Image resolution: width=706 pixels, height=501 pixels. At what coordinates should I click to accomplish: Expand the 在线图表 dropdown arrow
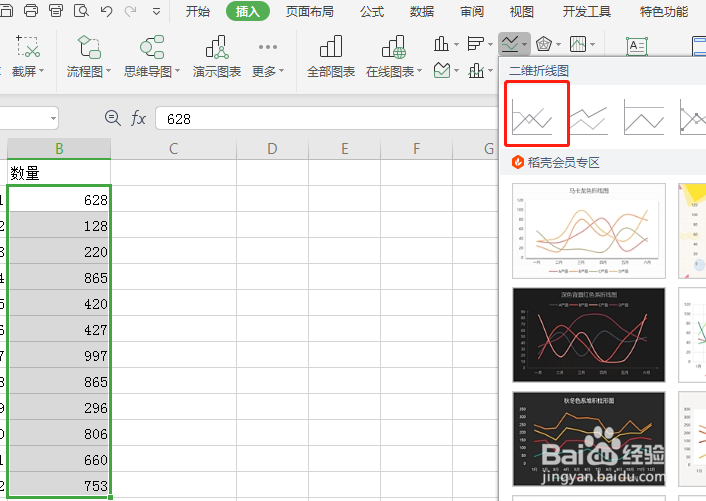(419, 71)
